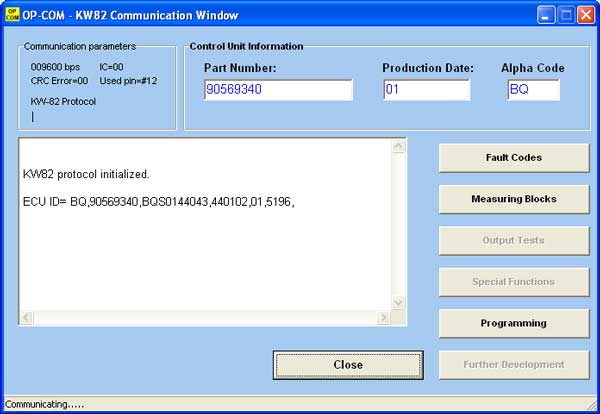
Task: Open the Fault Codes screen
Action: (x=513, y=158)
